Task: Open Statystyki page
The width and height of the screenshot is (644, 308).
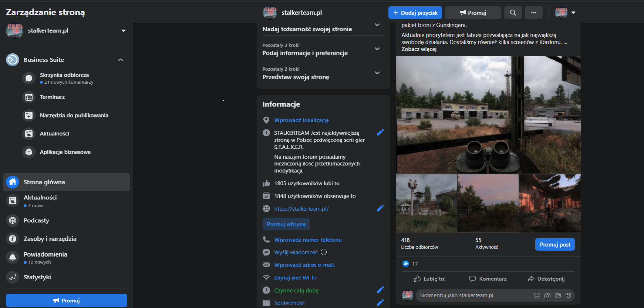Action: point(37,277)
